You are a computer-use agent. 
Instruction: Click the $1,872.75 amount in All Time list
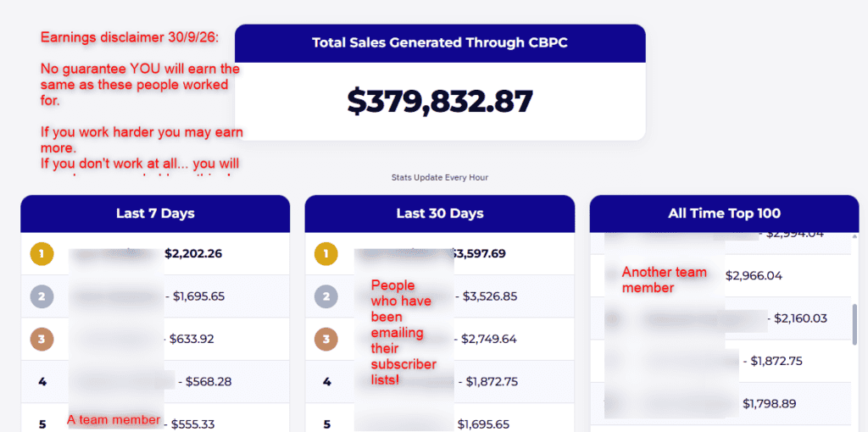click(x=776, y=361)
